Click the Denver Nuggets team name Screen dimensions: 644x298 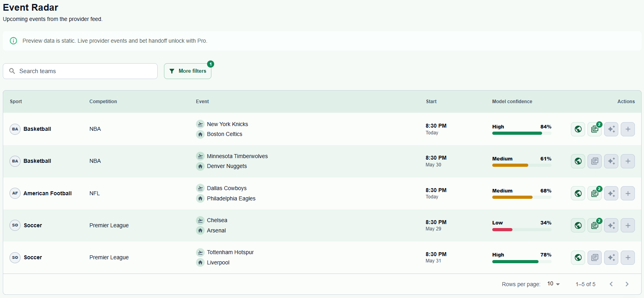point(227,166)
